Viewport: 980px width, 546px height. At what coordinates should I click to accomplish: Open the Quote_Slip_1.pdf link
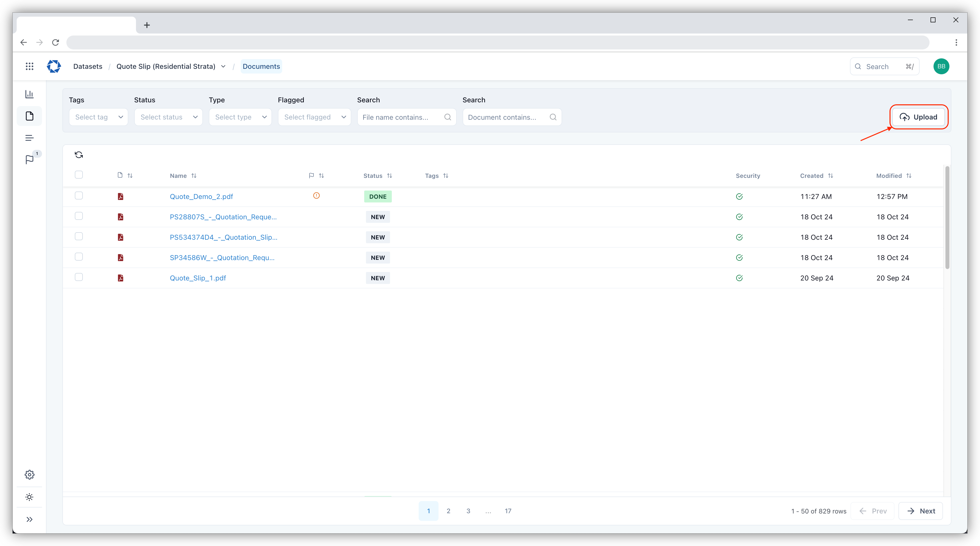[x=198, y=278]
